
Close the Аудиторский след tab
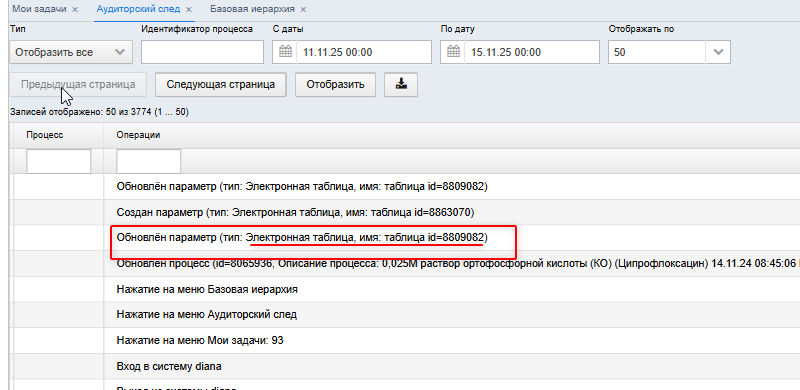pyautogui.click(x=189, y=10)
